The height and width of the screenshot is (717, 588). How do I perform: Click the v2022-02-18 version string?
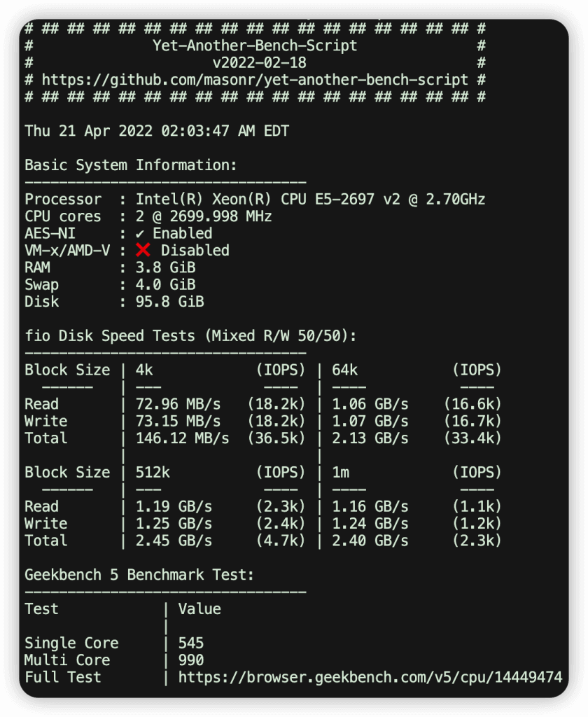[255, 63]
